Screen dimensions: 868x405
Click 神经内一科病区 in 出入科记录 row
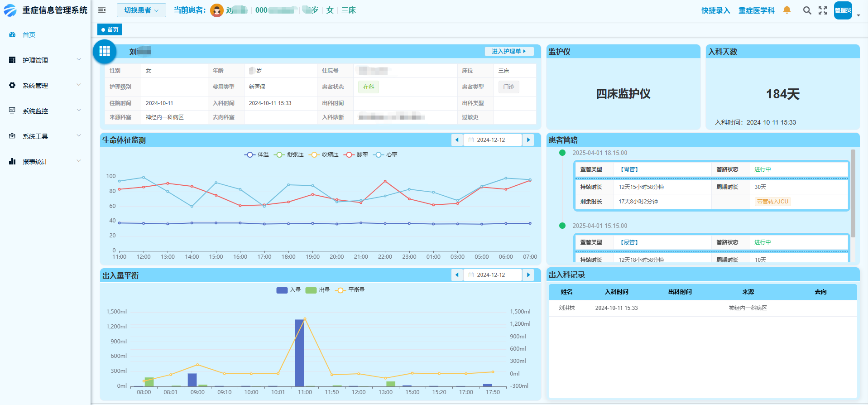pyautogui.click(x=748, y=308)
